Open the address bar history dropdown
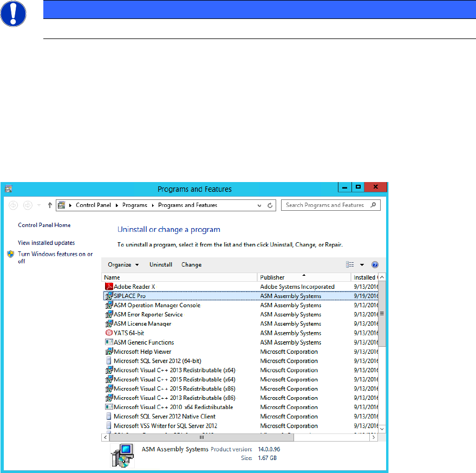 click(x=259, y=205)
